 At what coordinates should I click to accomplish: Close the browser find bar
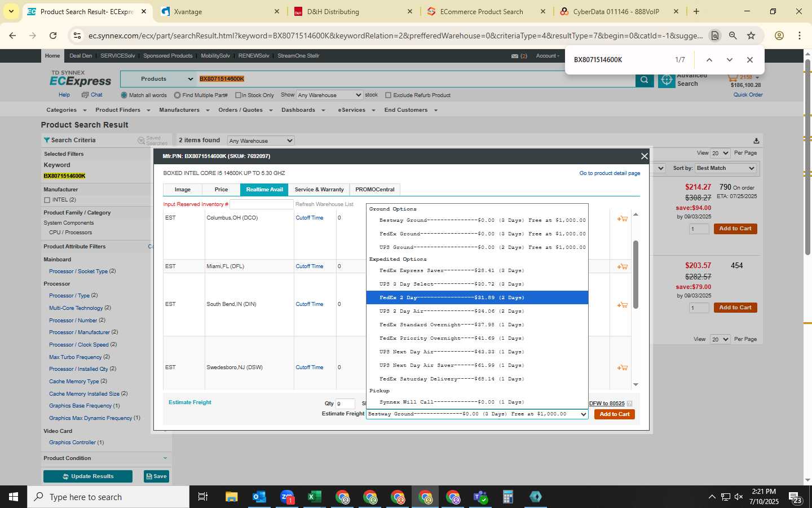coord(749,60)
